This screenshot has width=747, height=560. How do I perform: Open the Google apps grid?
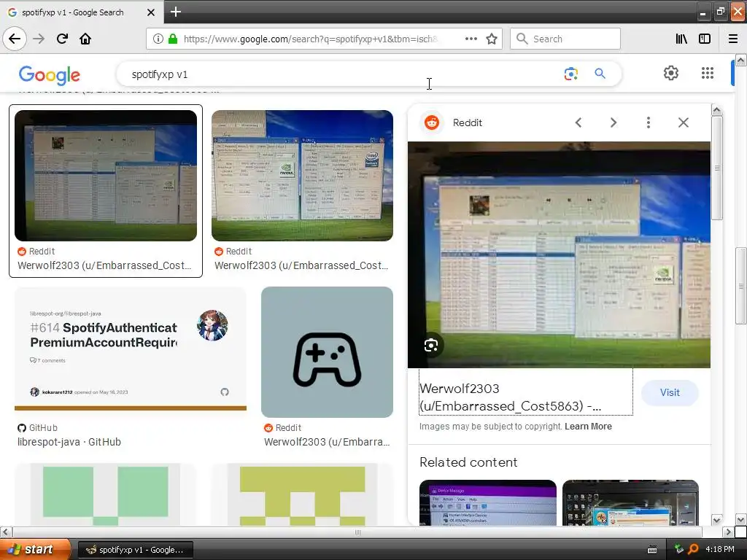coord(708,73)
